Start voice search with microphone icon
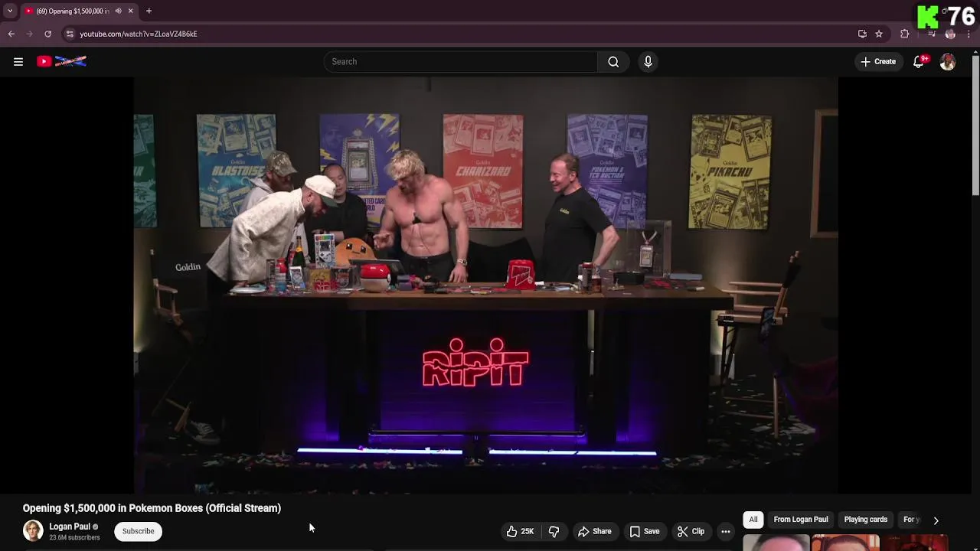 coord(648,61)
